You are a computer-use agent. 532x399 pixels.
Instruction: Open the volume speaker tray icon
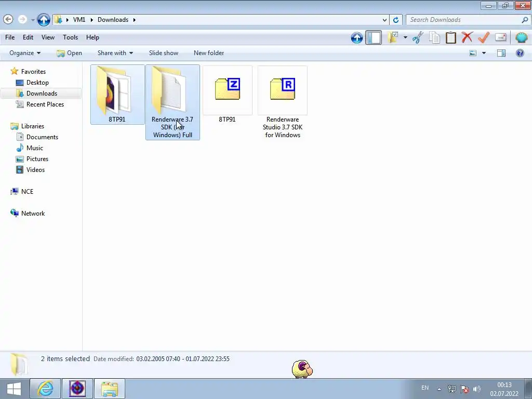pyautogui.click(x=477, y=389)
